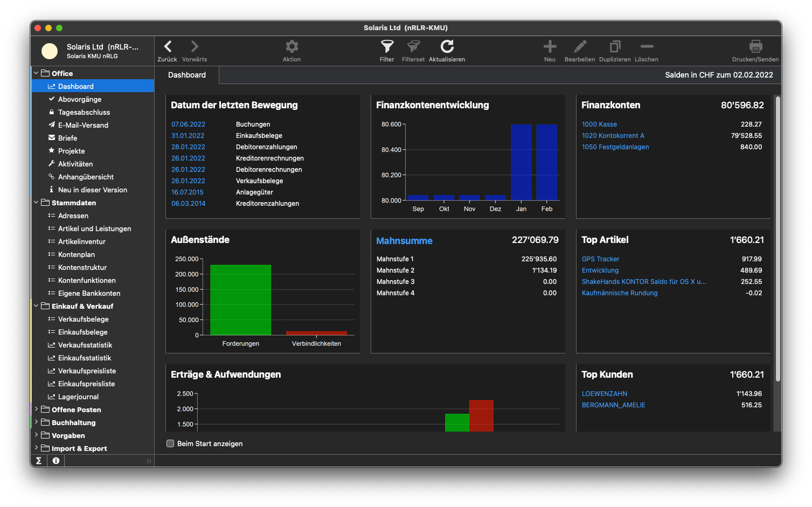The height and width of the screenshot is (507, 812).
Task: Expand the Import & Export folder
Action: [36, 448]
